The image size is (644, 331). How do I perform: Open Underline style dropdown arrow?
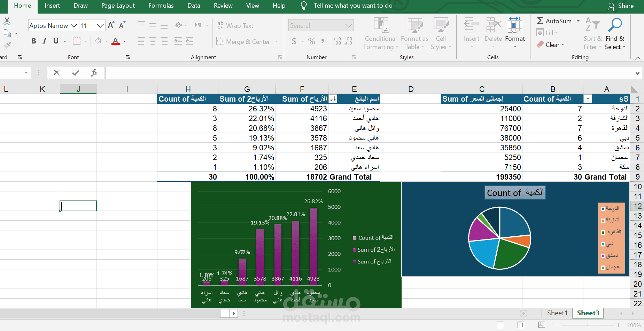pyautogui.click(x=65, y=41)
